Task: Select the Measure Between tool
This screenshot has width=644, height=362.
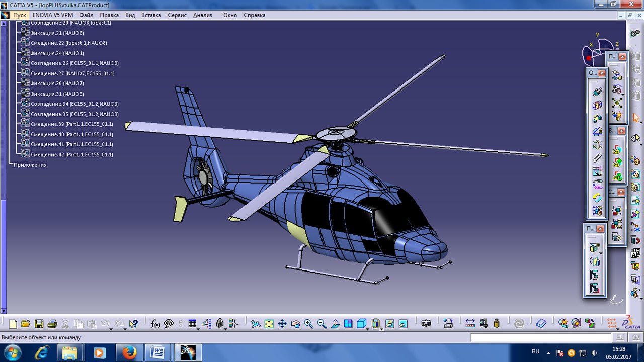Action: tap(470, 324)
